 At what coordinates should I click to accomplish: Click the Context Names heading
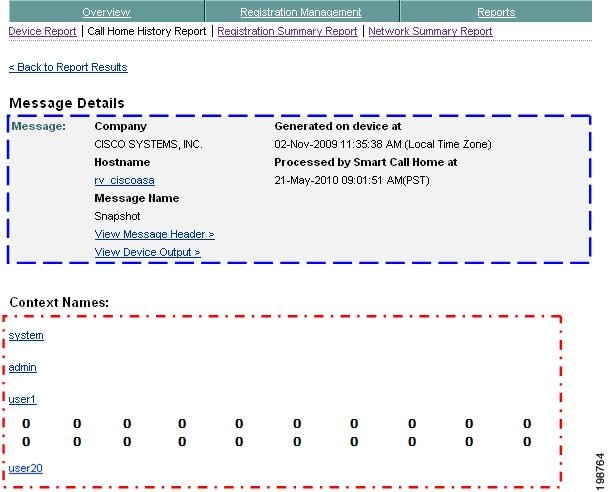[59, 302]
